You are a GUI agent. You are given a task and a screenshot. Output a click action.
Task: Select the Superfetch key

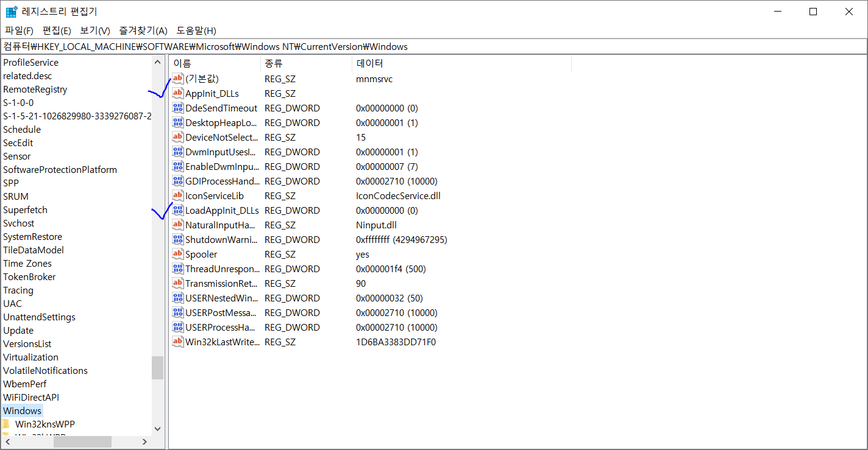point(25,209)
